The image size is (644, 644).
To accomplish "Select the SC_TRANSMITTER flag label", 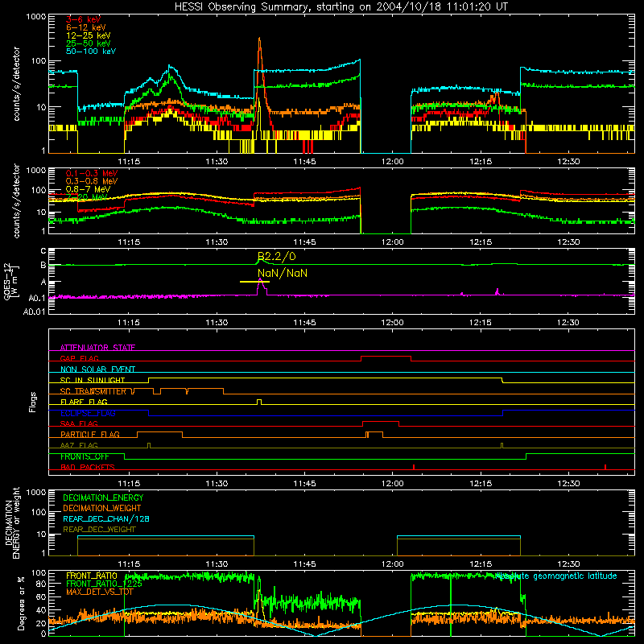I will (93, 391).
